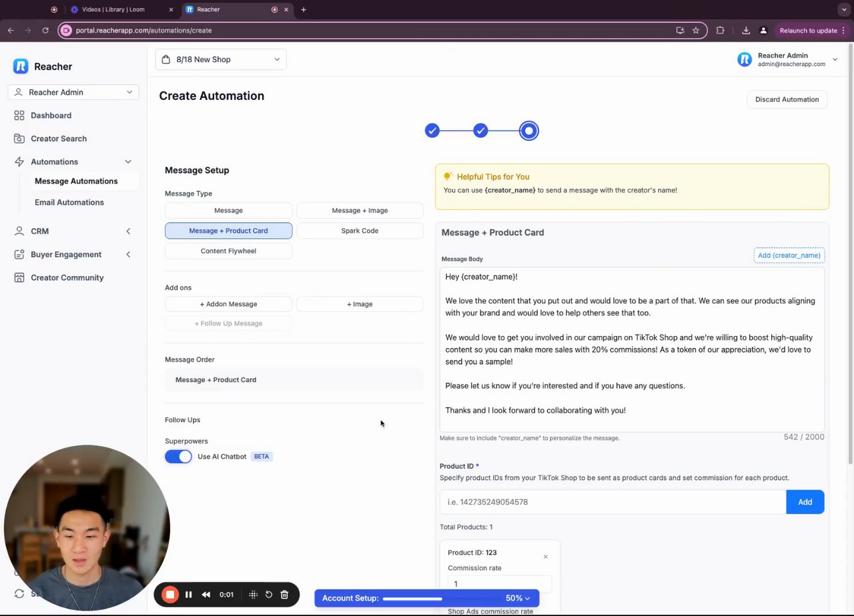Viewport: 854px width, 616px height.
Task: Expand the Buyer Engagement submenu chevron
Action: 128,255
